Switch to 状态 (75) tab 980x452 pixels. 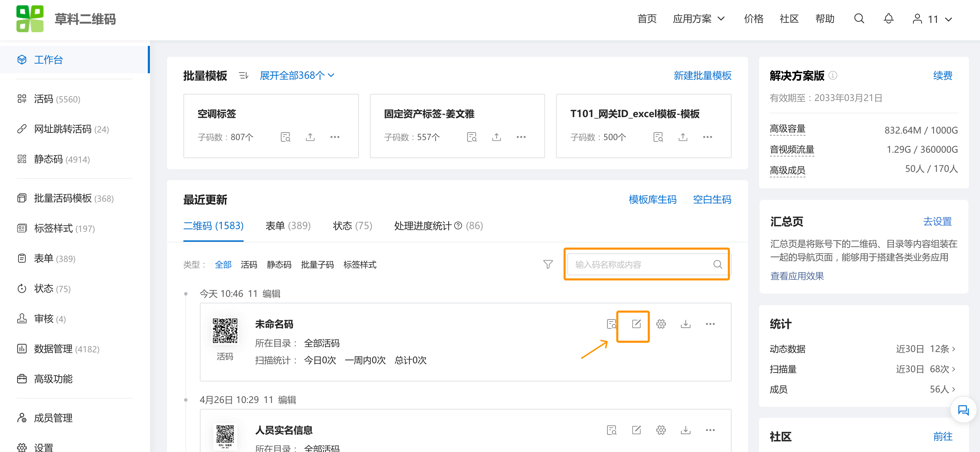tap(353, 226)
